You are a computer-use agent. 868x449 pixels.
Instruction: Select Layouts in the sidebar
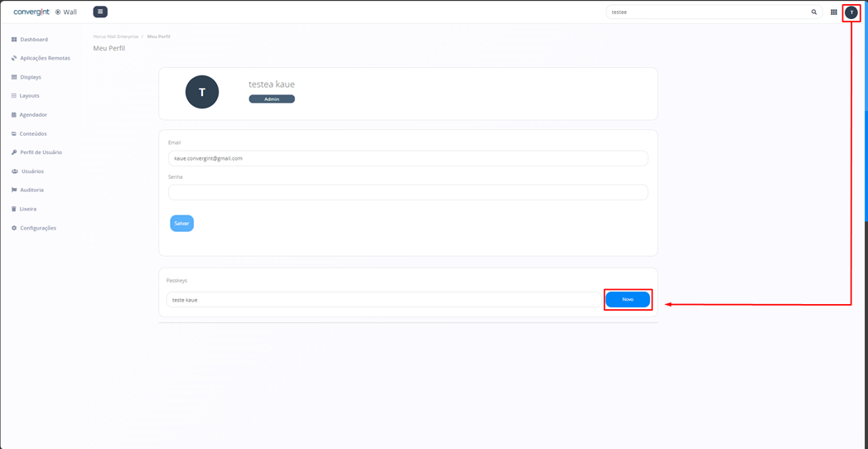pos(29,96)
